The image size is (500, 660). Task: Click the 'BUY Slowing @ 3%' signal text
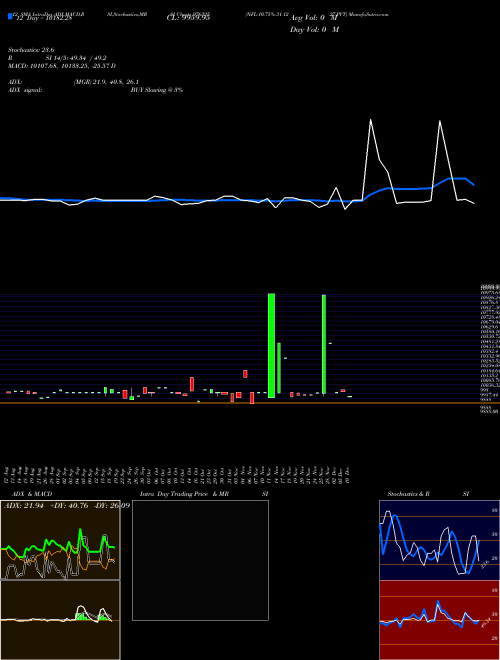[x=157, y=90]
